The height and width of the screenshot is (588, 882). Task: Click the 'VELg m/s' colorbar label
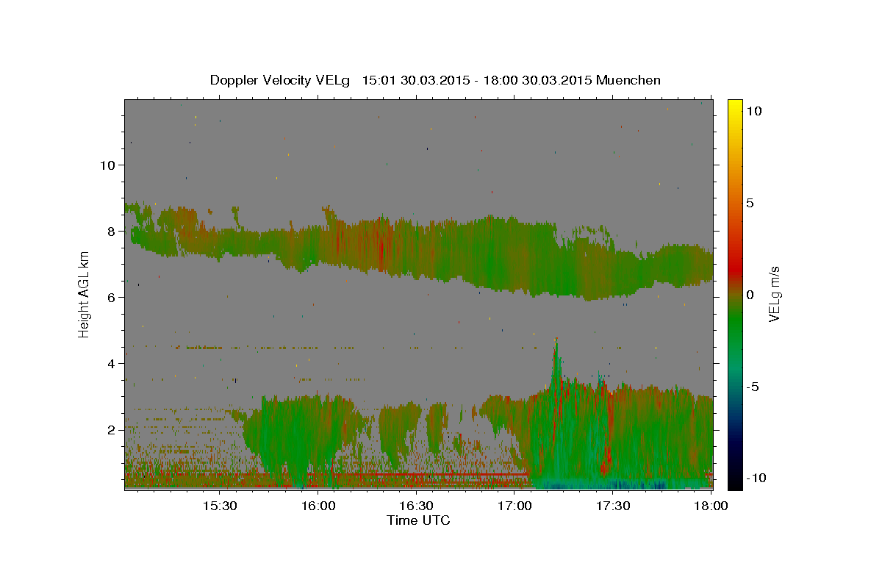(774, 294)
